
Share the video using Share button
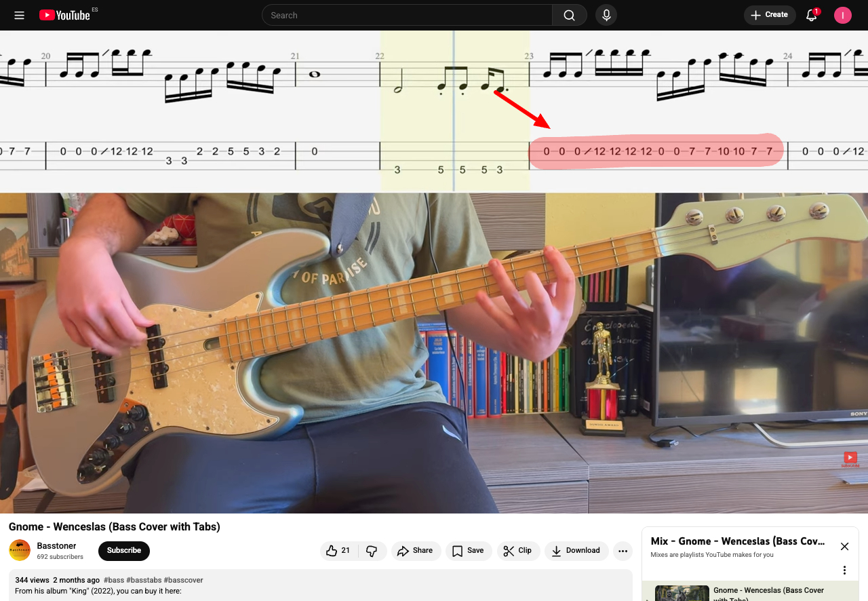tap(415, 551)
